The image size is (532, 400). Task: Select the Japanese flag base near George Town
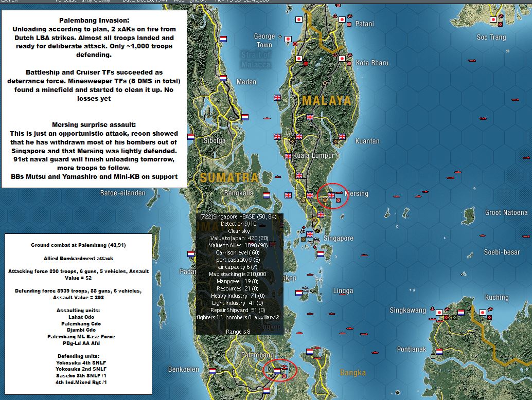click(x=288, y=39)
